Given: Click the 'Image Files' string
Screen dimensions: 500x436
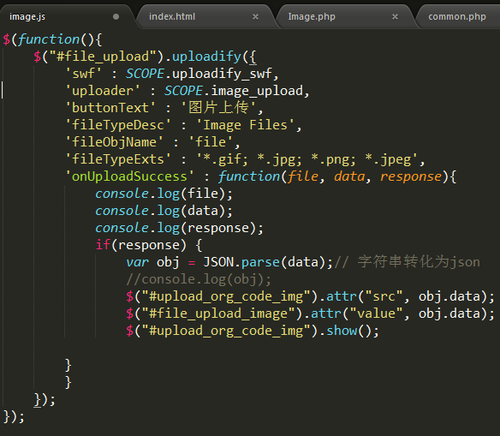Looking at the screenshot, I should tap(246, 125).
